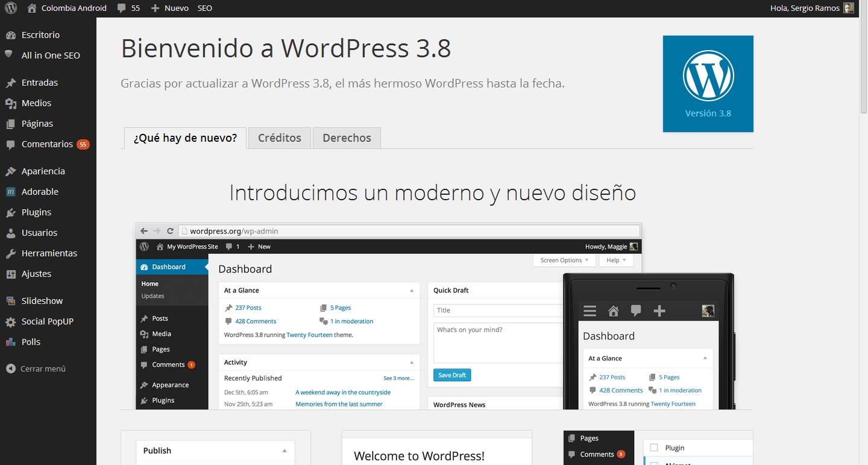Click Colombia Android site name link
This screenshot has width=868, height=465.
(x=74, y=8)
